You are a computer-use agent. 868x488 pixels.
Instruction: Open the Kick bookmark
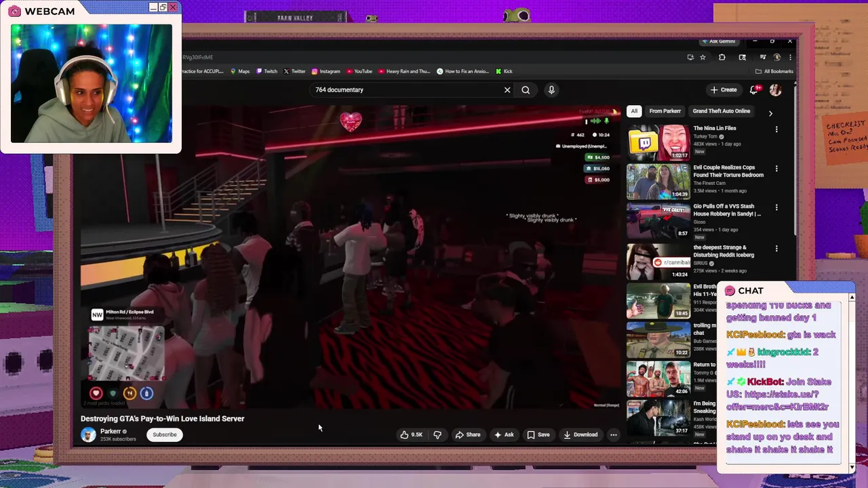pyautogui.click(x=504, y=71)
